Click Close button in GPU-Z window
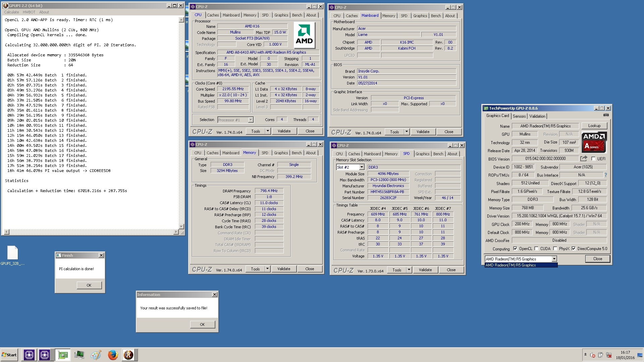 [597, 259]
